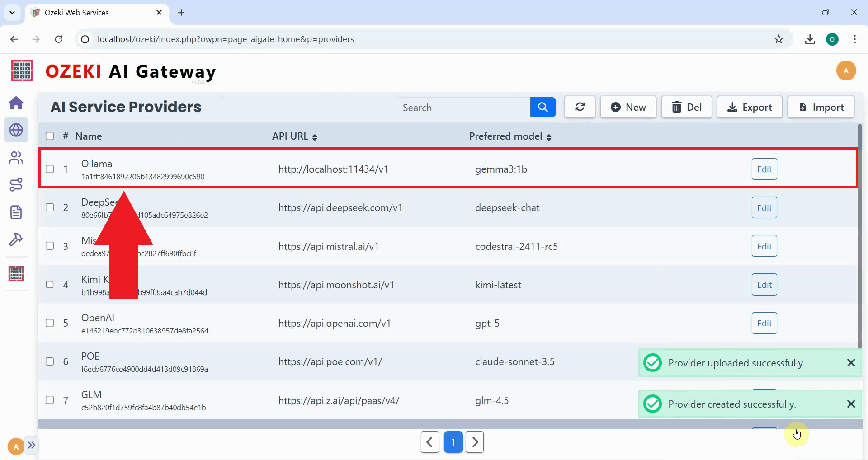Image resolution: width=868 pixels, height=460 pixels.
Task: Edit the DeepSeek provider
Action: pos(764,208)
